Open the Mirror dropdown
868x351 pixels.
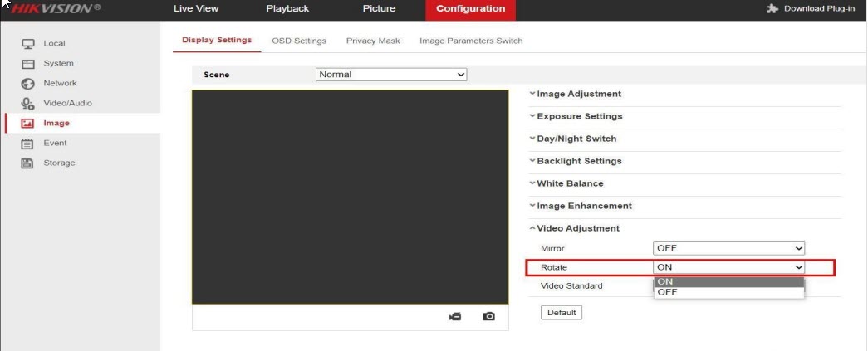729,248
